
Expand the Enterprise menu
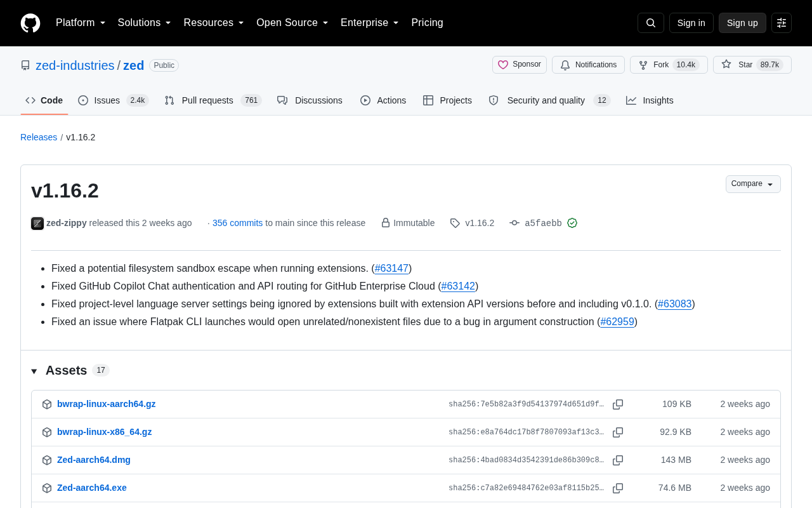coord(370,23)
